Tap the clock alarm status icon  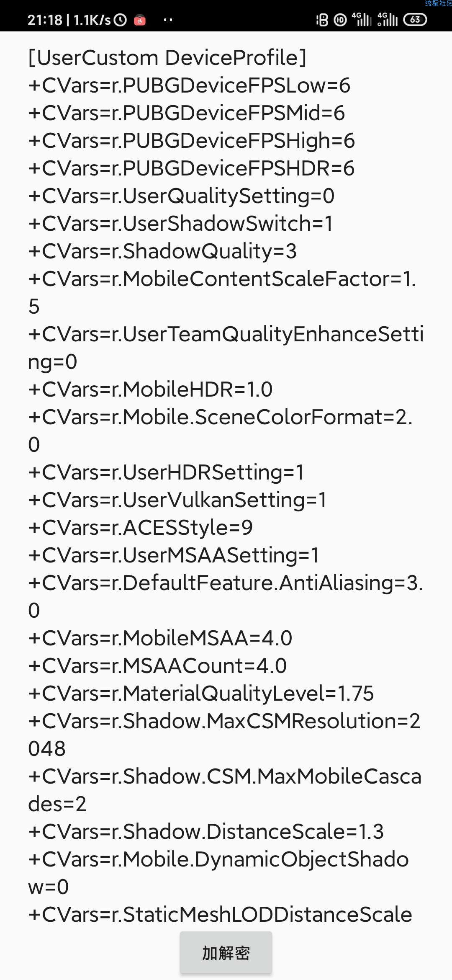click(x=121, y=20)
